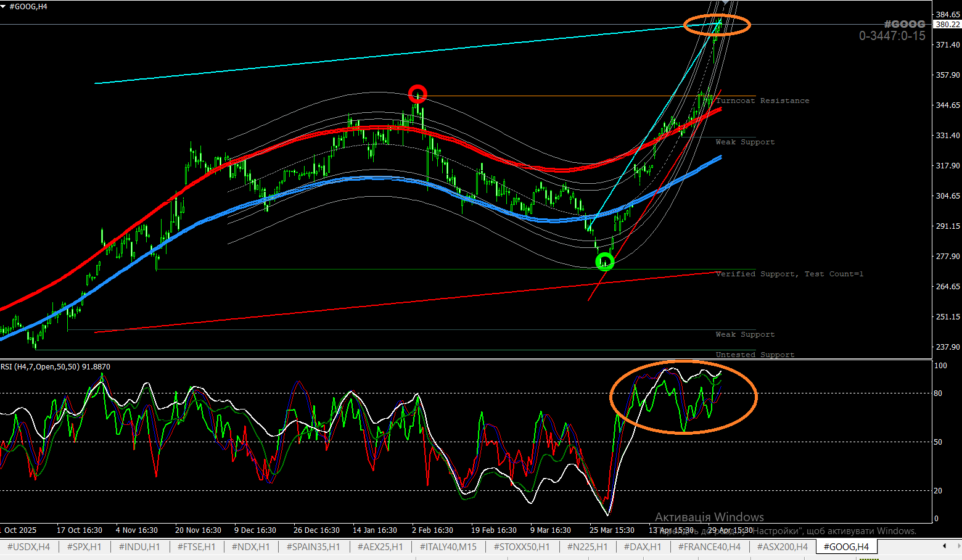Click Weak Support label above Untested Support
Viewport: 962px width, 560px height.
coord(745,334)
